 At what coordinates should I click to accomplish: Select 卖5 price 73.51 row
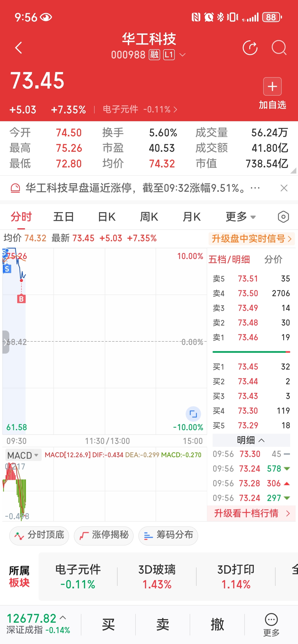pyautogui.click(x=251, y=278)
